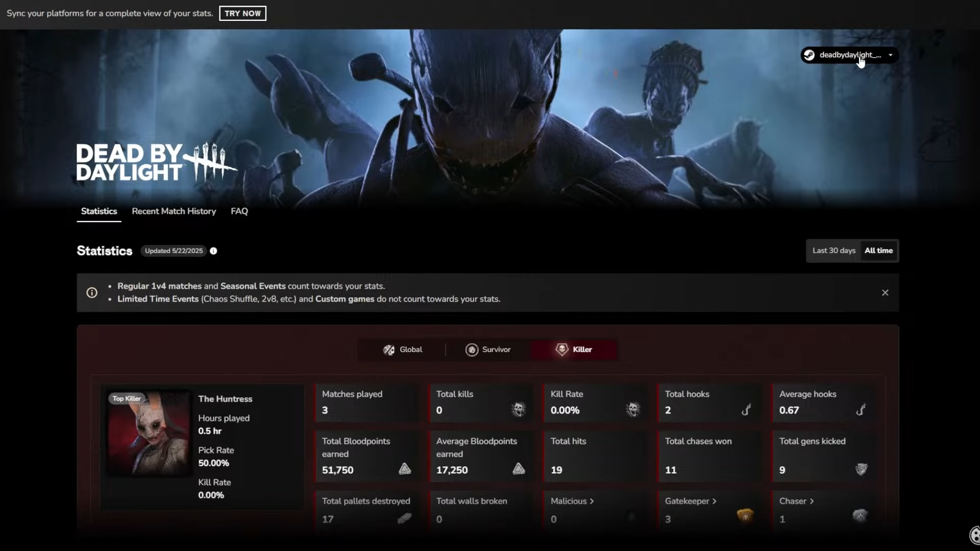Click the skull icon in Total kills
This screenshot has width=980, height=551.
pyautogui.click(x=519, y=409)
